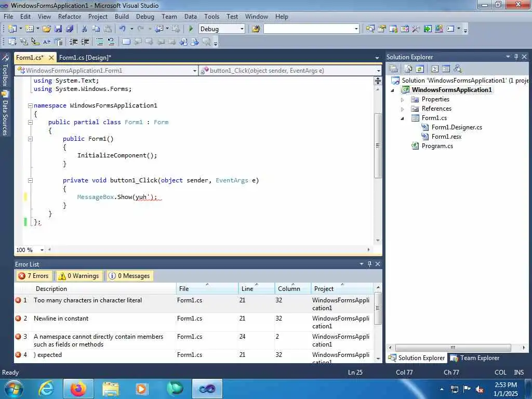This screenshot has width=532, height=399.
Task: Click the Navigate Backward icon
Action: pyautogui.click(x=159, y=29)
